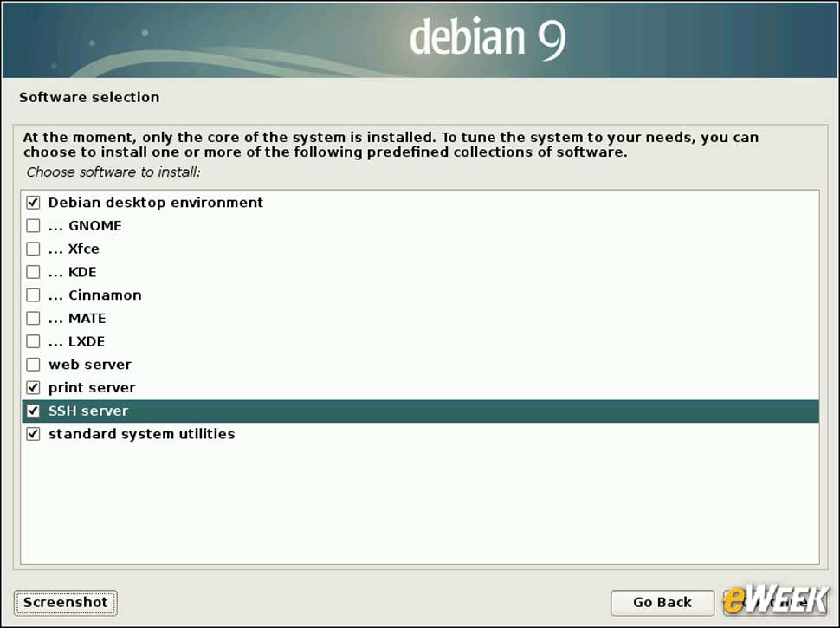
Task: Select the '... KDE' row text
Action: (x=73, y=272)
